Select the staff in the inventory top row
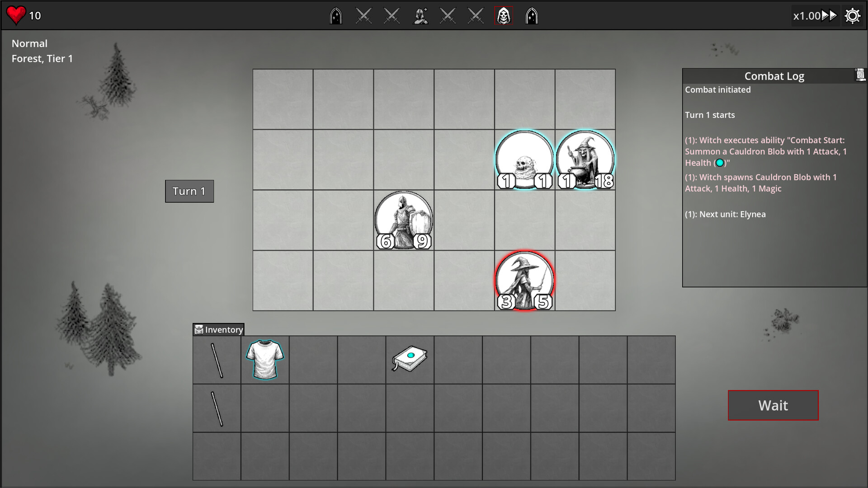Viewport: 868px width, 488px height. click(x=216, y=359)
